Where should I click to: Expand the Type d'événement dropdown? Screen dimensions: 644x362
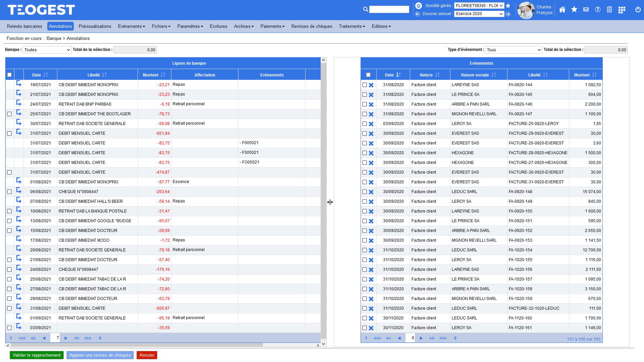[x=514, y=50]
